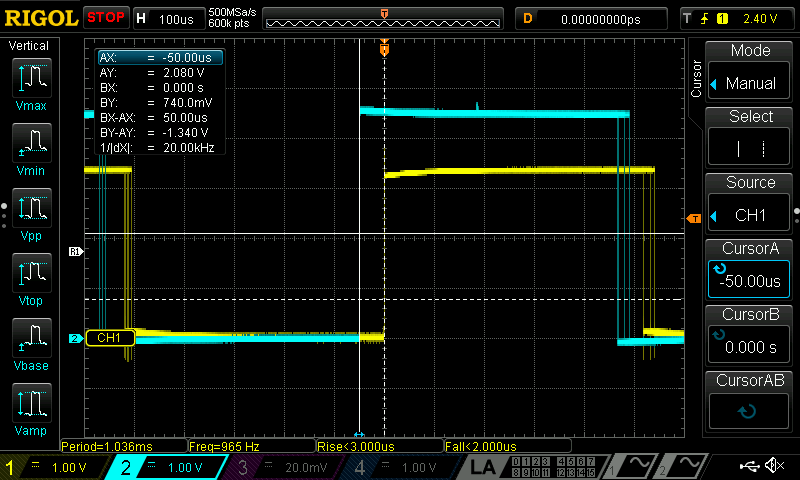The width and height of the screenshot is (800, 480).
Task: Click the Cursor side menu tab
Action: (x=696, y=79)
